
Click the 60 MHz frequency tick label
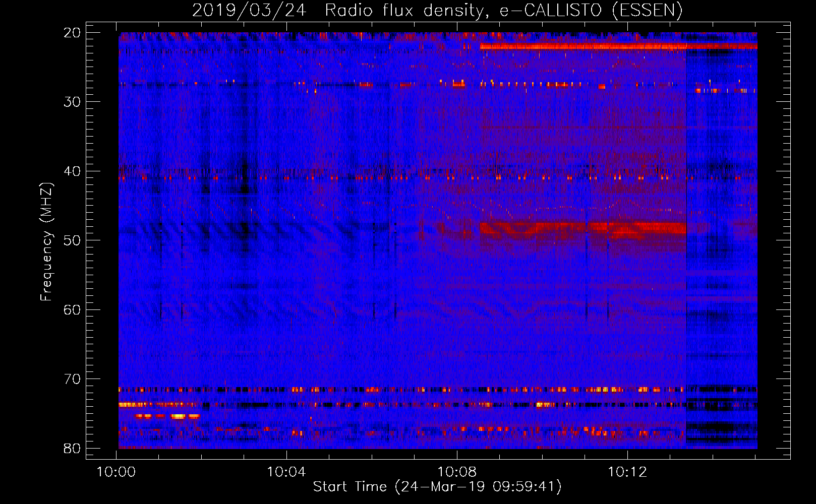73,309
